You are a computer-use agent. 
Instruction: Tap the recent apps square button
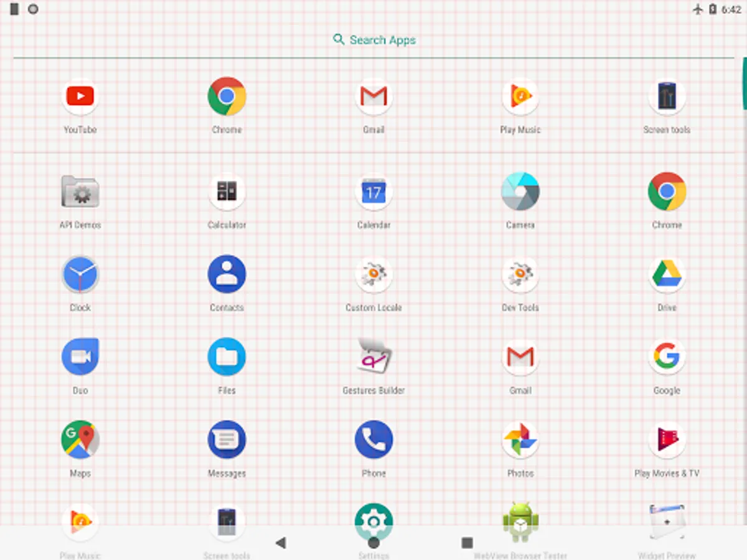click(x=467, y=543)
